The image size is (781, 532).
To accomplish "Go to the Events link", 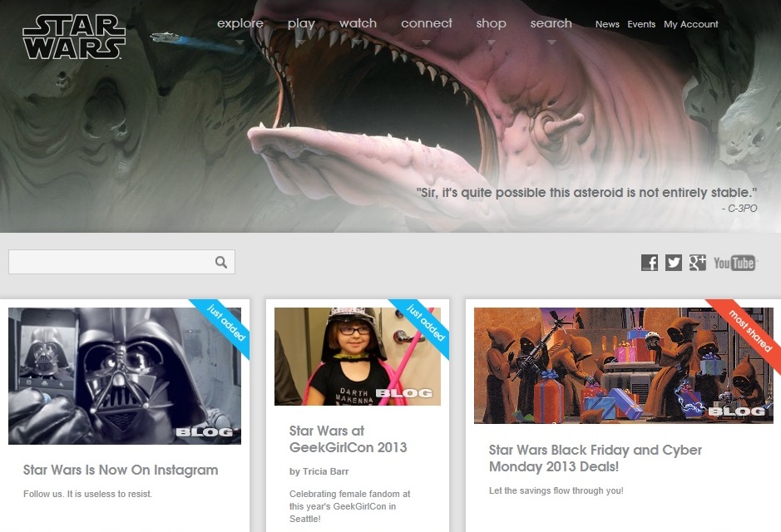I will pos(641,24).
